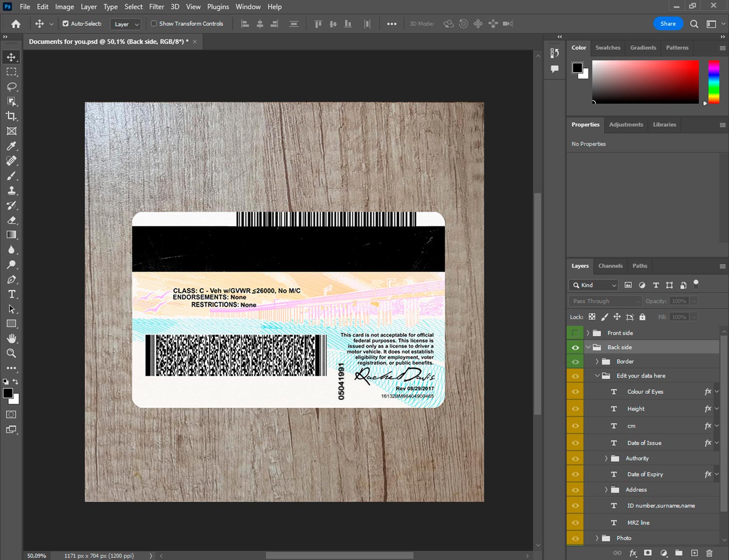The image size is (729, 560).
Task: Click the Search magnifier icon in the options bar
Action: pos(694,24)
